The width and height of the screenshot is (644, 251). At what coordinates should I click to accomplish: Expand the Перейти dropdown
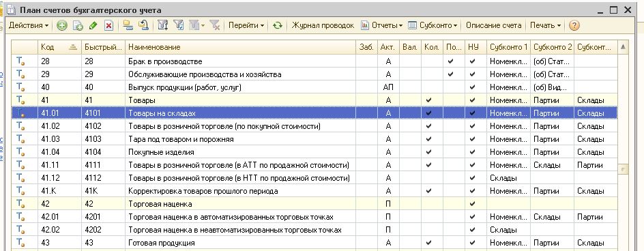246,25
